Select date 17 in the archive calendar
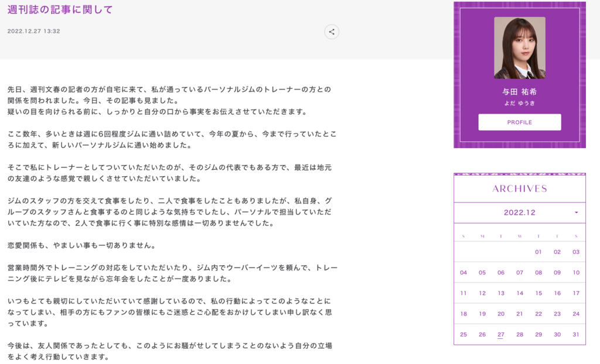This screenshot has height=364, width=600. pyautogui.click(x=576, y=293)
